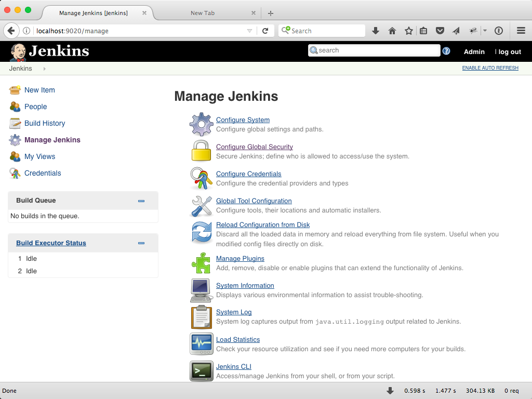Screen dimensions: 532x399
Task: Click the People icon in sidebar
Action: (15, 107)
